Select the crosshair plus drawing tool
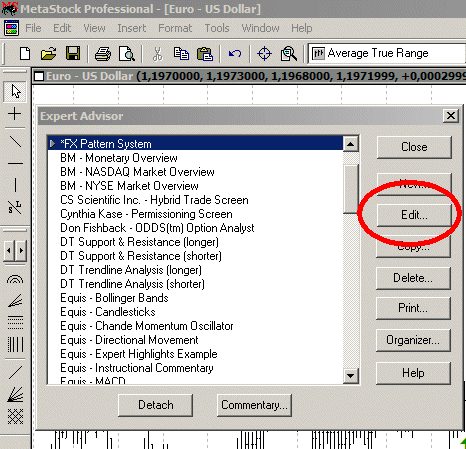This screenshot has height=449, width=466. [14, 114]
